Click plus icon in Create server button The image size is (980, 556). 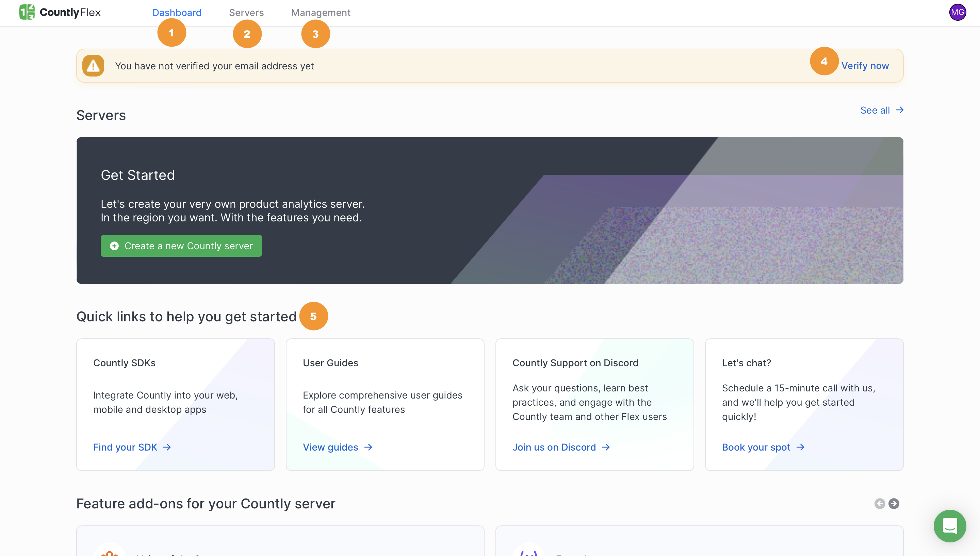114,246
